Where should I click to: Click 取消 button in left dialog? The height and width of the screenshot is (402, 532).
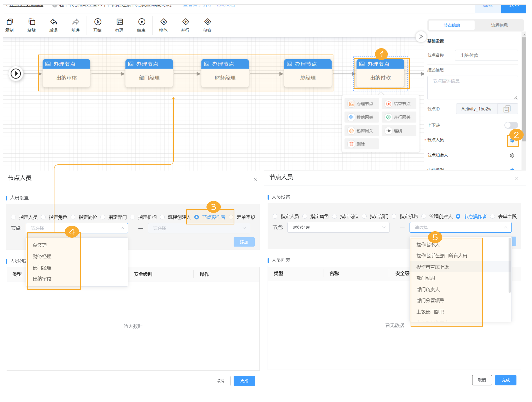pos(220,381)
